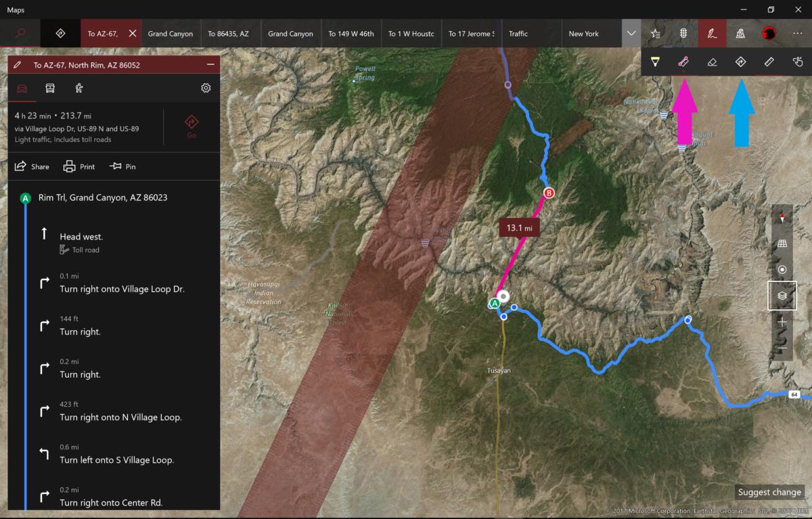Switch to 'To 1 W Houstc' tab

point(411,33)
